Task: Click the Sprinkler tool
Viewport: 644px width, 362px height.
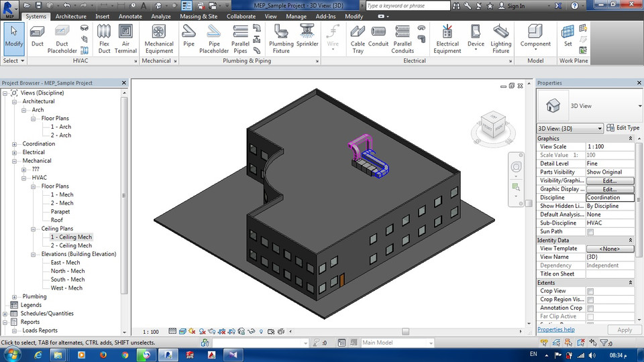Action: click(x=307, y=38)
